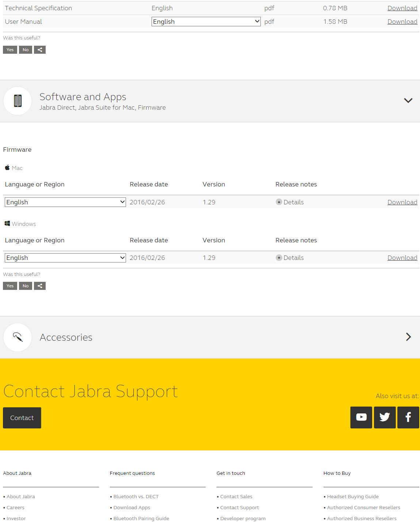Open the Mac firmware language dropdown
Image resolution: width=420 pixels, height=522 pixels.
point(65,202)
